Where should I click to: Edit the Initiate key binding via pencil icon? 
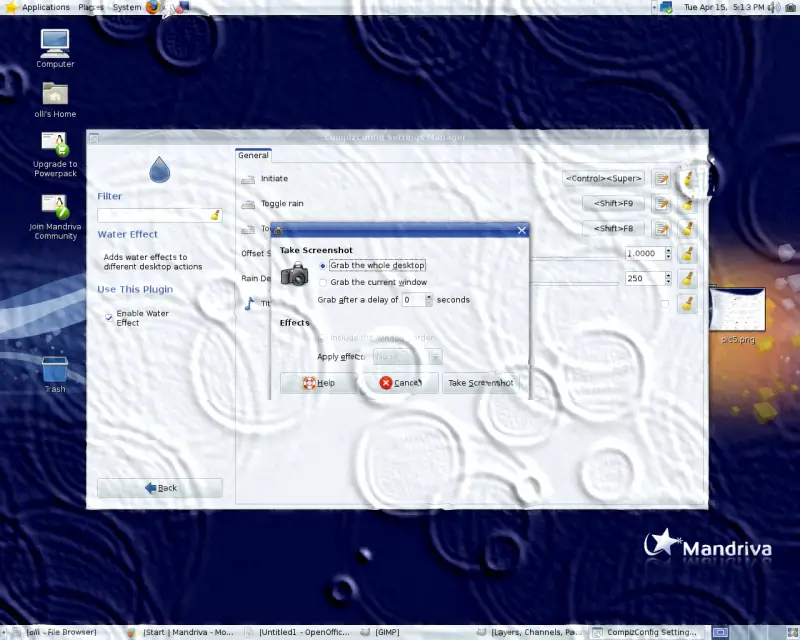click(x=661, y=179)
